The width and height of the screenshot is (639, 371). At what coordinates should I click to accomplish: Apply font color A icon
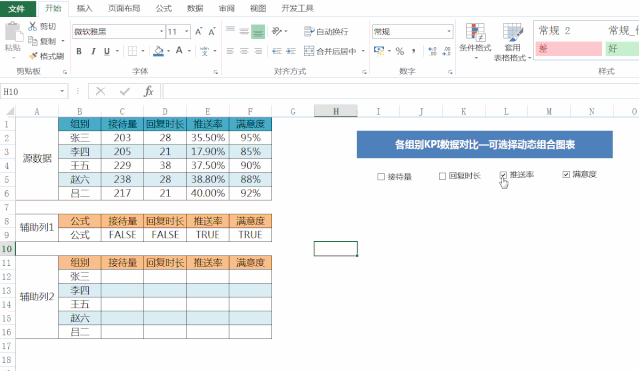[x=179, y=51]
